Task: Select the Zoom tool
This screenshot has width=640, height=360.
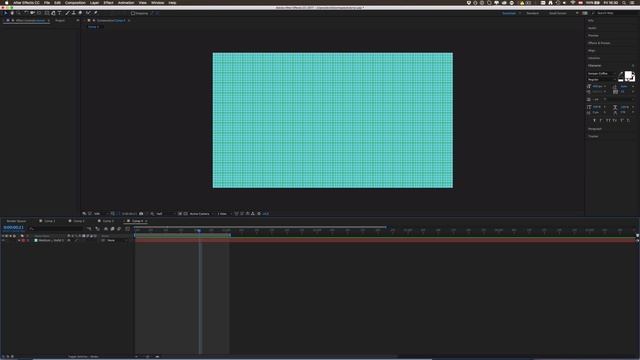Action: coord(19,13)
